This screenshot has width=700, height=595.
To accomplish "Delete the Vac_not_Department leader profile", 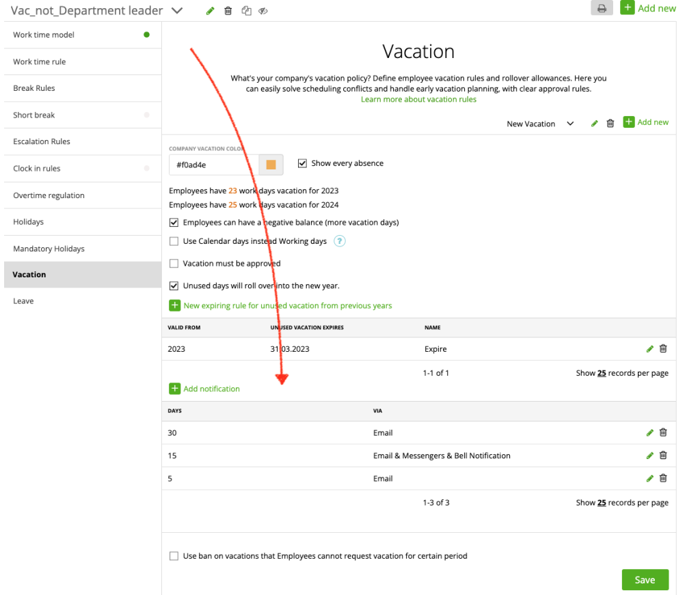I will point(228,11).
